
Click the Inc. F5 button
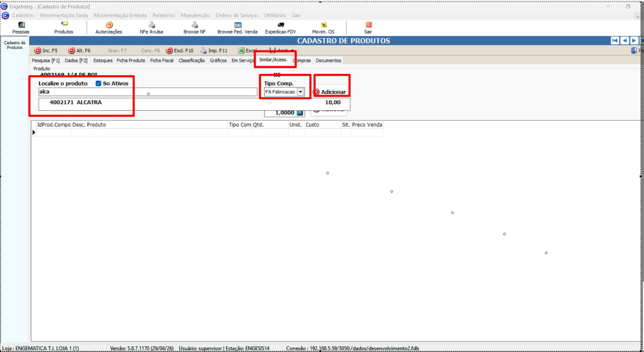(x=46, y=51)
